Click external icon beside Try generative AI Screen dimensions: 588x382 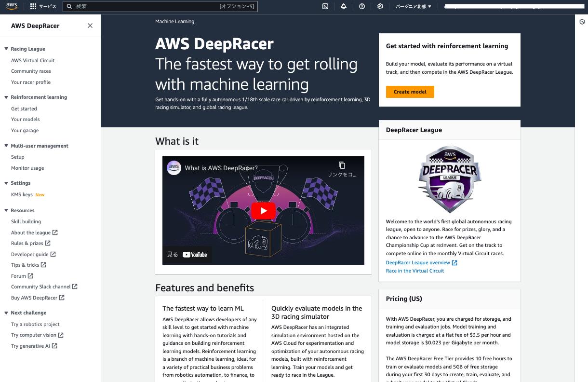tap(54, 346)
